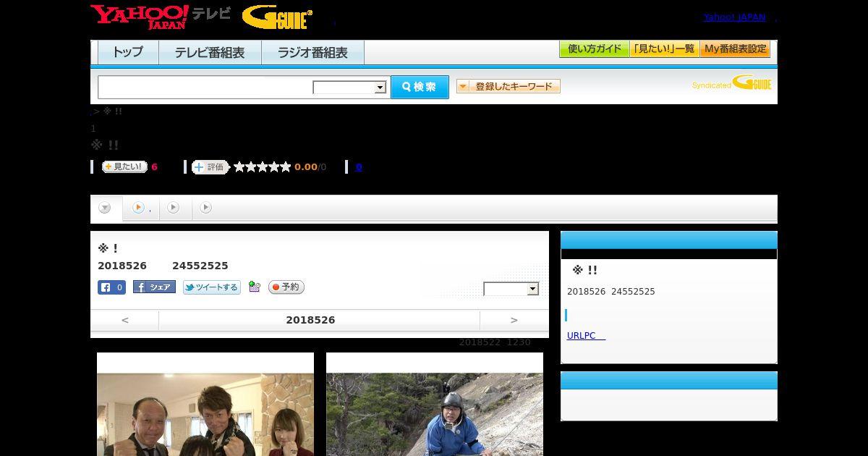This screenshot has height=456, width=868.
Task: Go to next day with > arrow
Action: 514,320
